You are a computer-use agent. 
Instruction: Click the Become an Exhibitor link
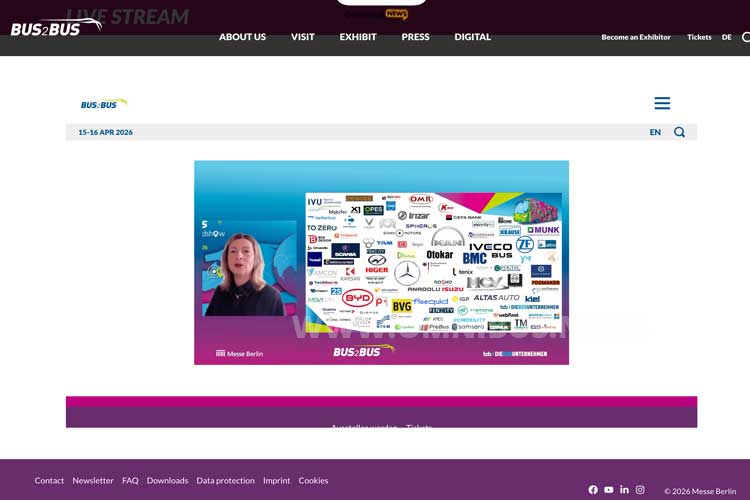[x=636, y=37]
